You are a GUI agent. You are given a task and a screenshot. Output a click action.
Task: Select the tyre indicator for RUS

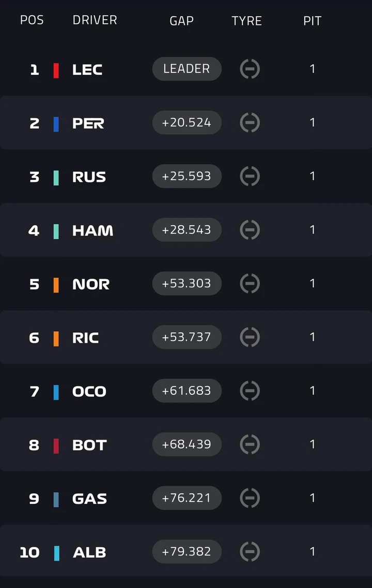click(x=250, y=176)
